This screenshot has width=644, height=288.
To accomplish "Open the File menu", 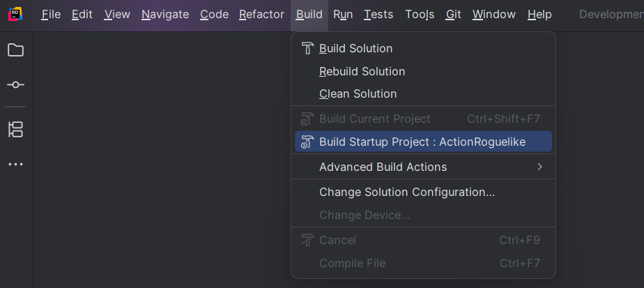I will pos(51,14).
